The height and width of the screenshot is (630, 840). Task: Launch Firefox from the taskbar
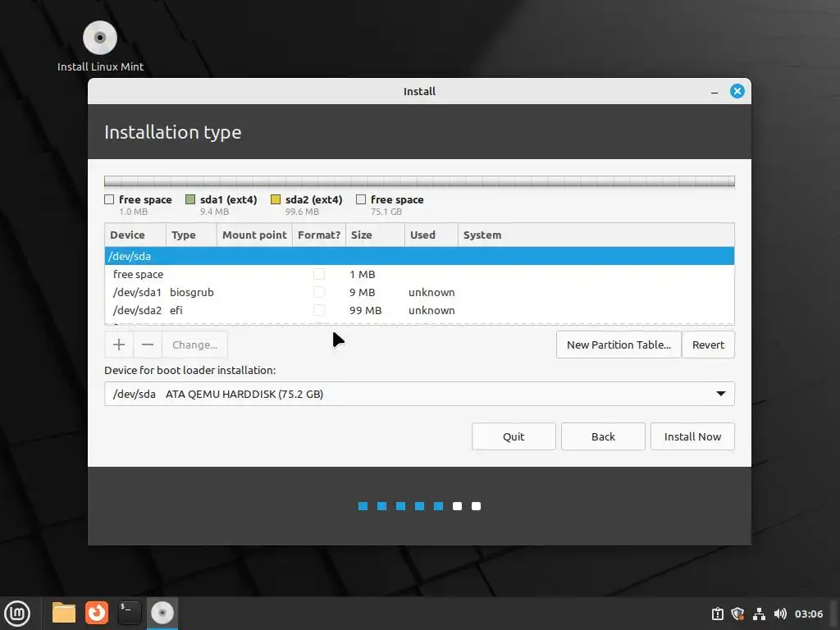[97, 613]
